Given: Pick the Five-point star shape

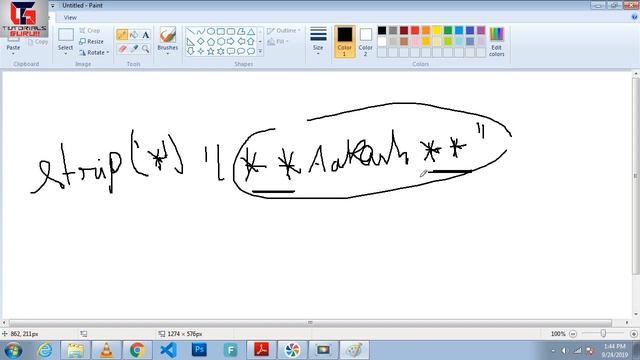Looking at the screenshot, I should tap(211, 51).
